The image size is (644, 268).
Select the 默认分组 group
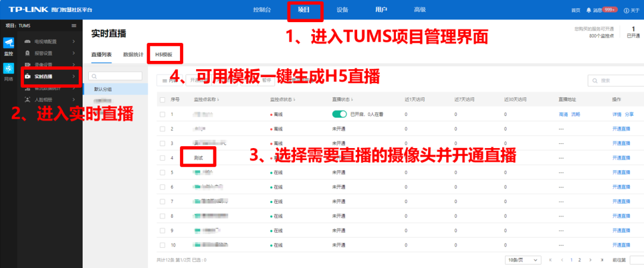(116, 89)
